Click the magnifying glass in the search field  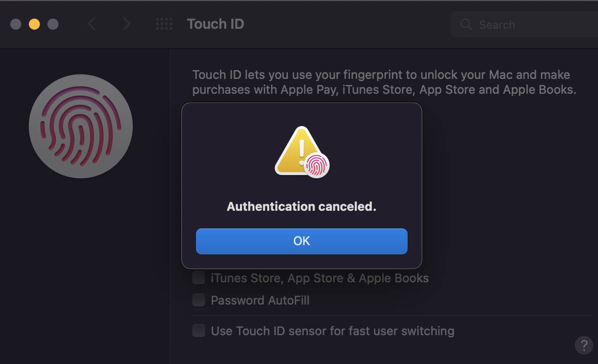[x=466, y=24]
